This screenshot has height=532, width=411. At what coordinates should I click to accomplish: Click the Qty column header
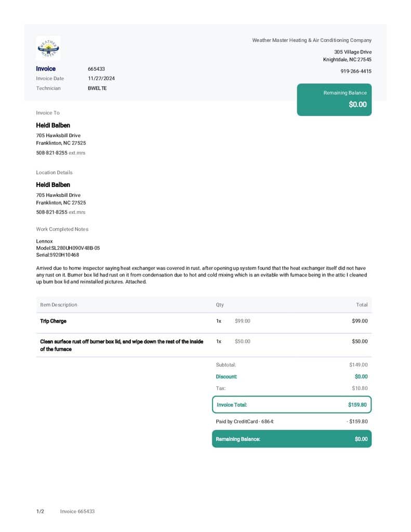[220, 305]
